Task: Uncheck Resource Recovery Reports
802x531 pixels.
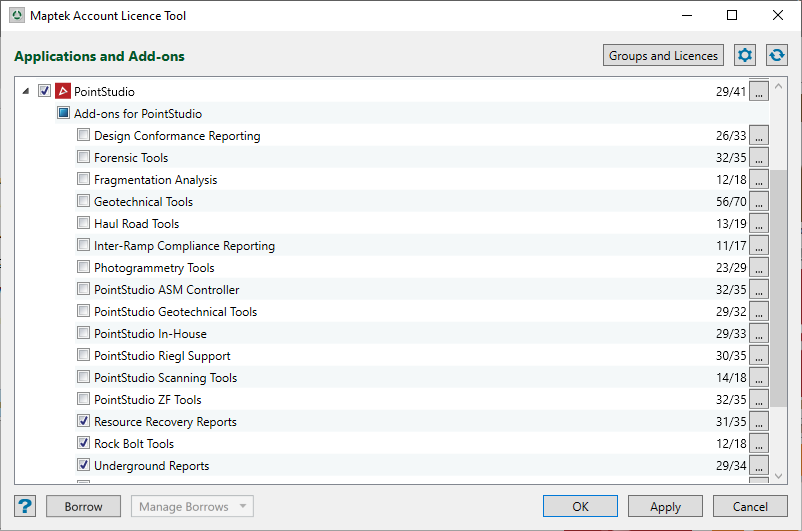Action: point(84,422)
